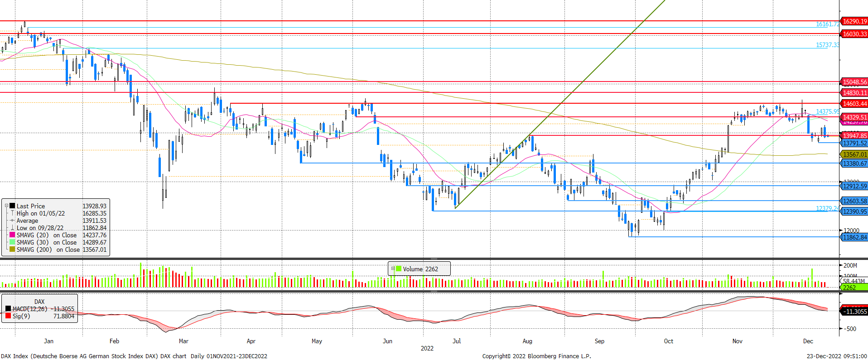Collapse the Last Price legend tree
Screen dimensions: 868x360
(x=6, y=206)
